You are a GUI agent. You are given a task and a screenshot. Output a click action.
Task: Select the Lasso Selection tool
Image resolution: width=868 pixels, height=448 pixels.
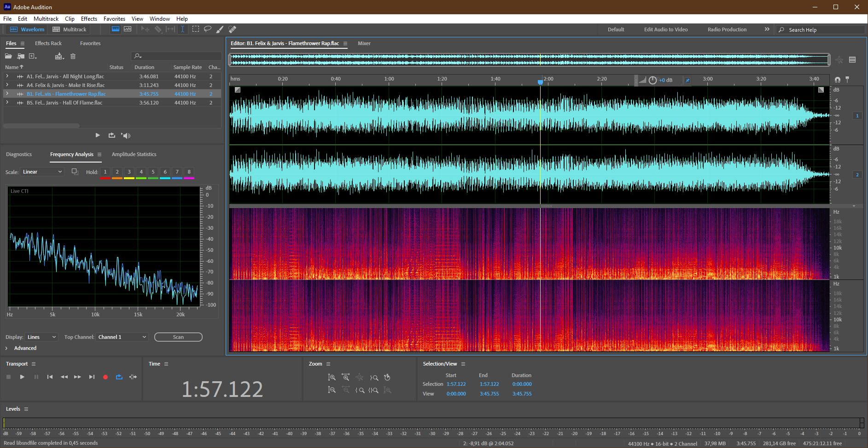point(208,29)
